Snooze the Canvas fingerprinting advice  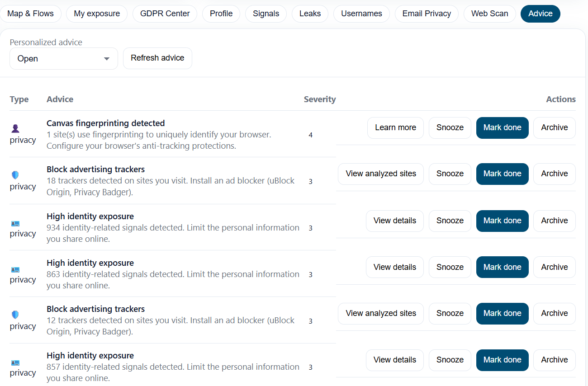pyautogui.click(x=450, y=127)
